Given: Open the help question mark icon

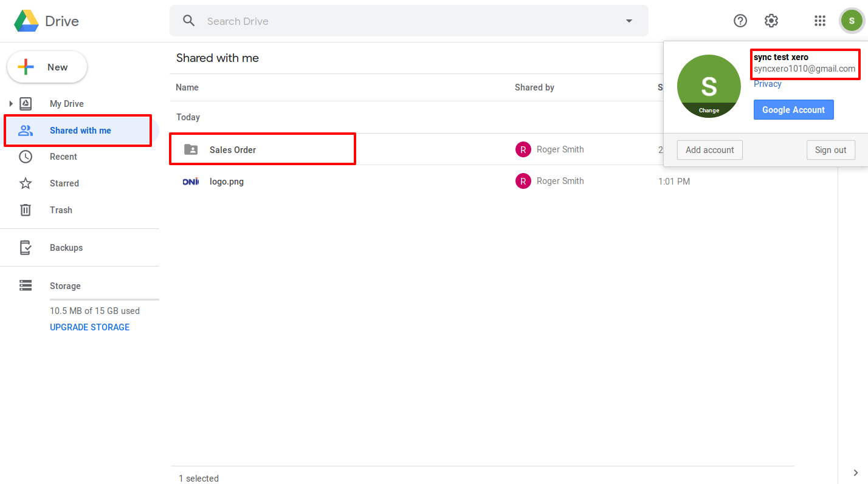Looking at the screenshot, I should tap(740, 21).
